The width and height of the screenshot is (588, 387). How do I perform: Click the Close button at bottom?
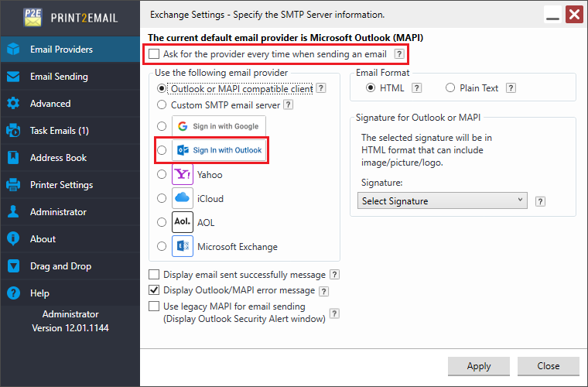coord(549,366)
